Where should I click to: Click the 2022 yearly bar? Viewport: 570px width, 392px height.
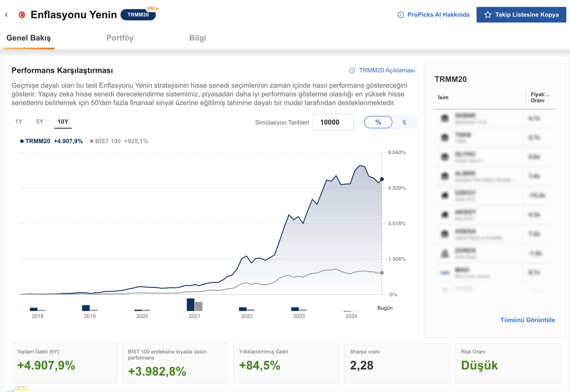point(247,309)
